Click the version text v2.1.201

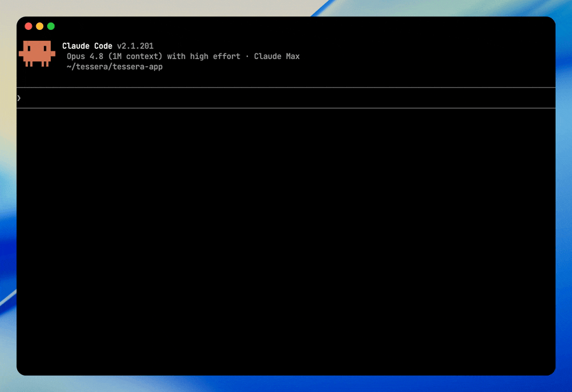pyautogui.click(x=135, y=46)
